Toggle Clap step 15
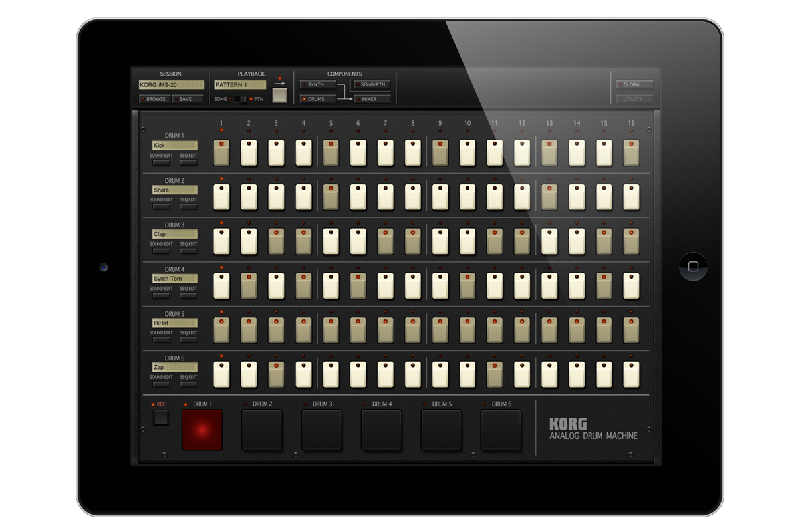 604,241
